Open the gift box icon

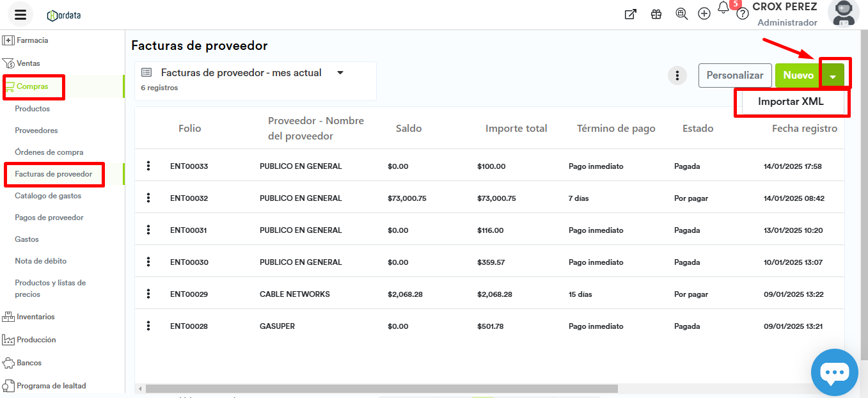click(x=656, y=14)
